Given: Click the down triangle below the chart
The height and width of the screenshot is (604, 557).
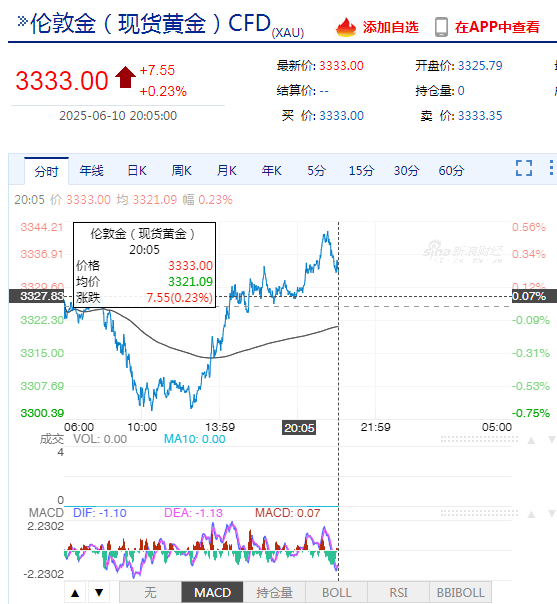Looking at the screenshot, I should (99, 592).
